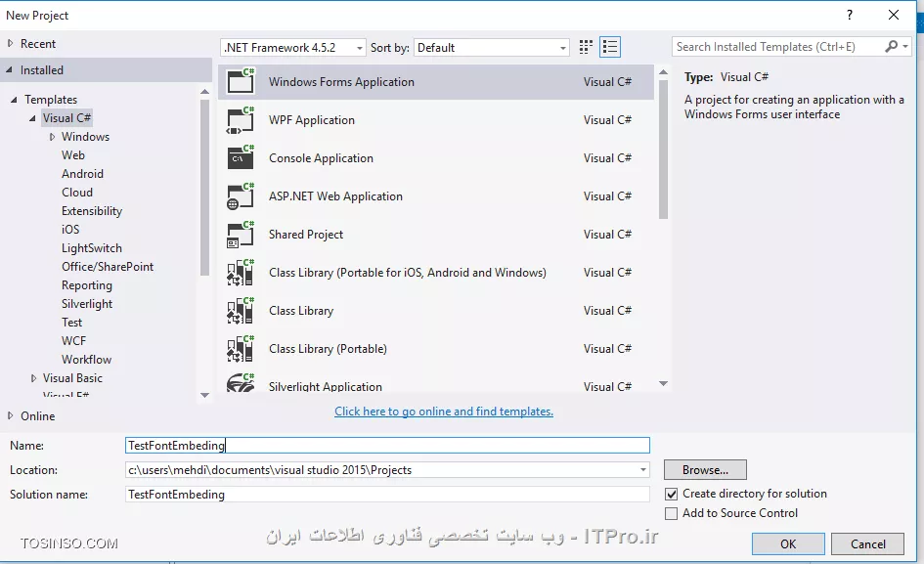924x564 pixels.
Task: Collapse the Installed section
Action: click(10, 69)
